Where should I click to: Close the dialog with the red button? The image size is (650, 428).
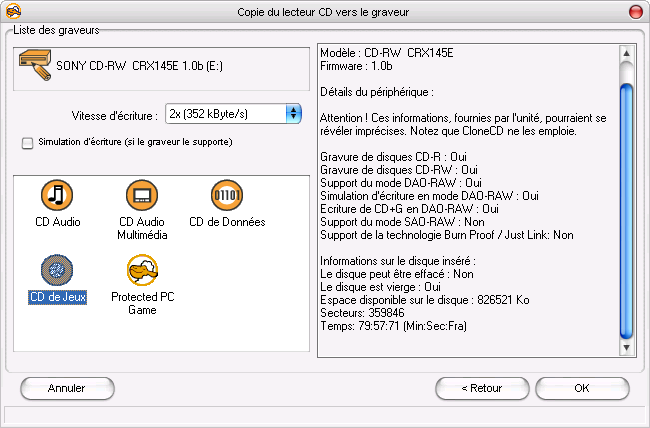pyautogui.click(x=635, y=12)
